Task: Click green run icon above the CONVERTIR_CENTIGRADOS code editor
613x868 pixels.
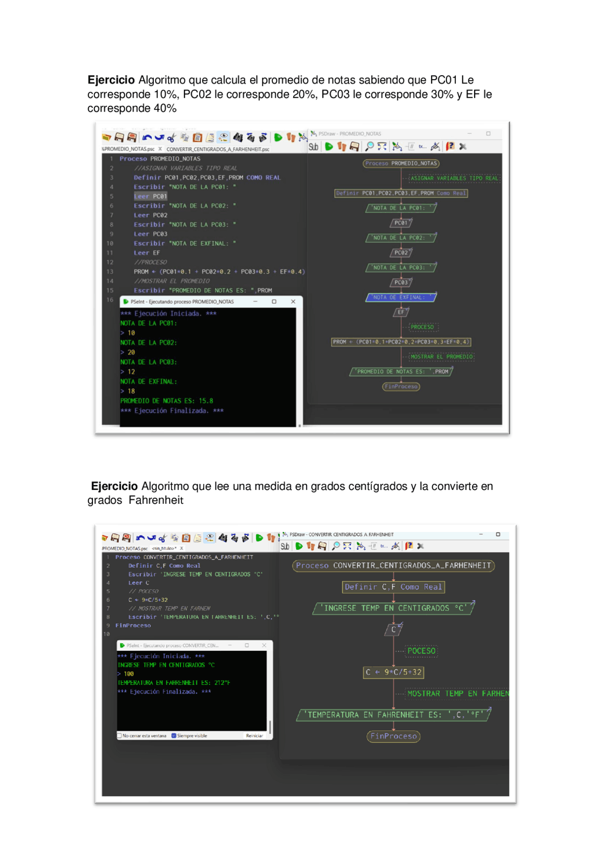Action: pos(259,538)
